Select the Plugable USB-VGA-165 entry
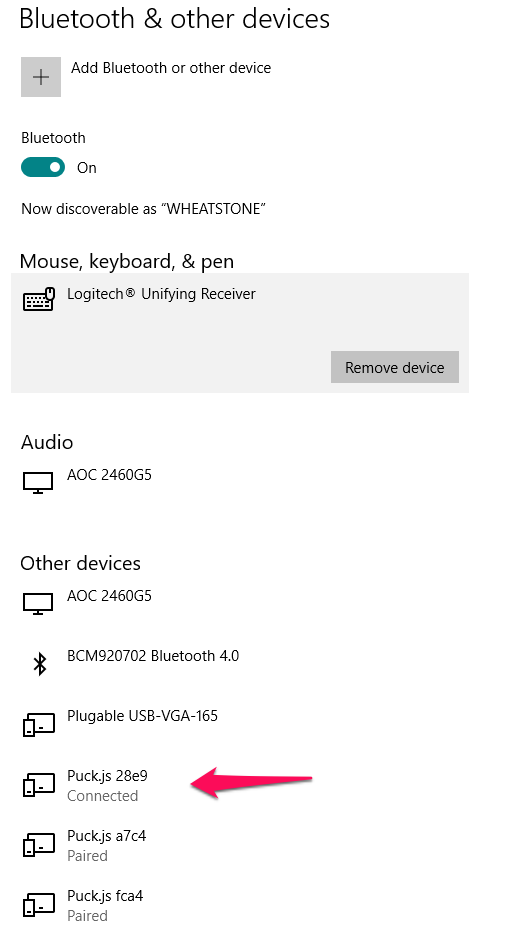Image resolution: width=505 pixels, height=932 pixels. (x=143, y=716)
